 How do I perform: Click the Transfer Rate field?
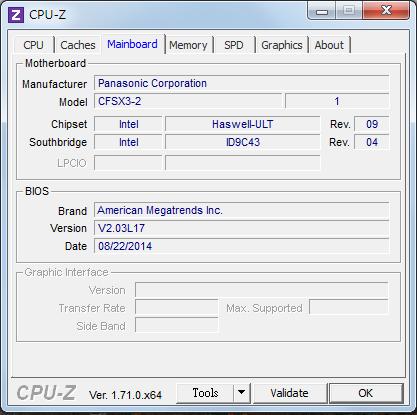coord(177,308)
